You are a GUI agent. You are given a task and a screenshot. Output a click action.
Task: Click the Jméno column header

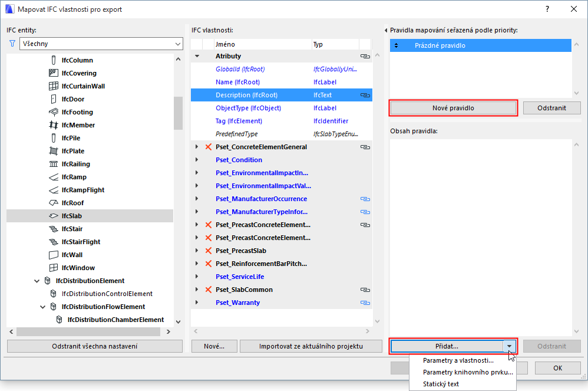pos(263,44)
